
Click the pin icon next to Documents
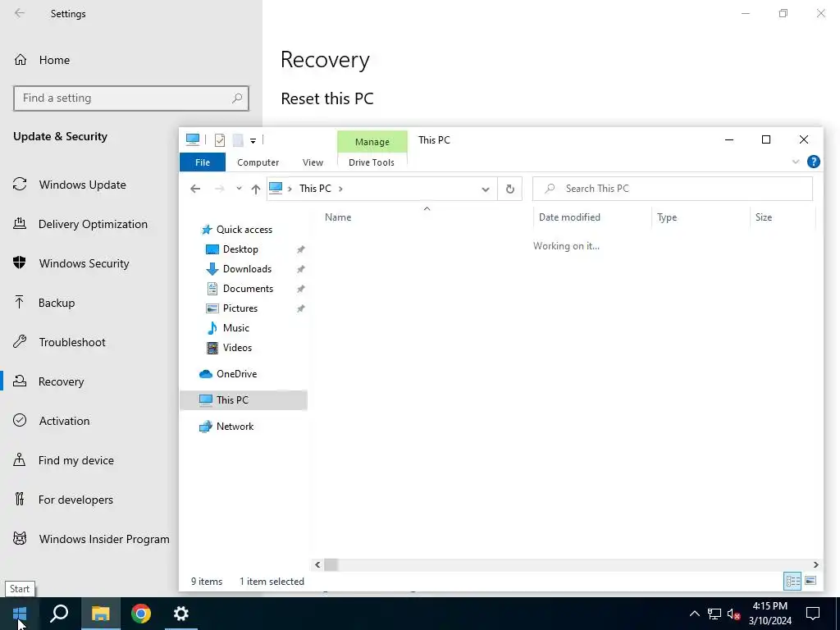[x=301, y=290]
